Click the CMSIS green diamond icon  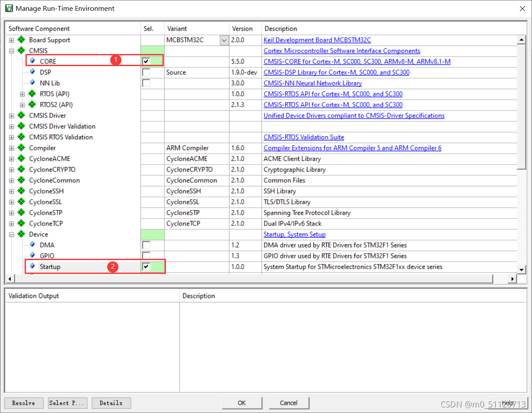[x=21, y=51]
